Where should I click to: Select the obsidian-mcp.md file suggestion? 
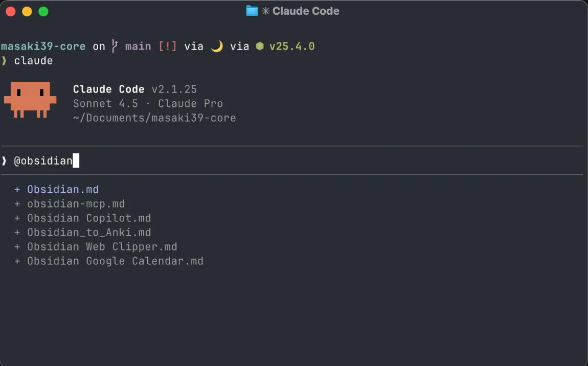(76, 204)
